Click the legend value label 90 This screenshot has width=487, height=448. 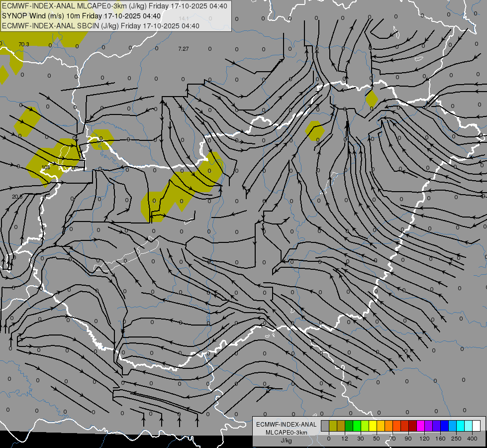(408, 439)
